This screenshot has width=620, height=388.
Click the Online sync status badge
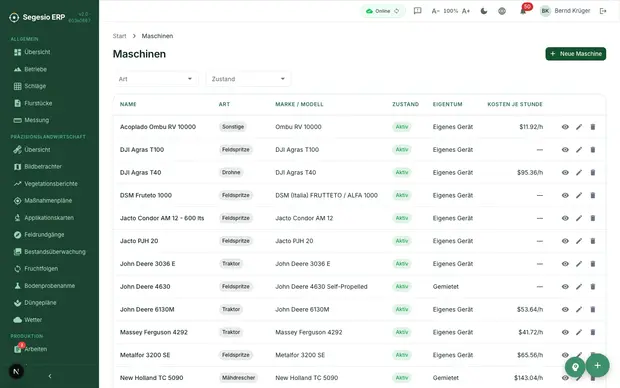382,11
